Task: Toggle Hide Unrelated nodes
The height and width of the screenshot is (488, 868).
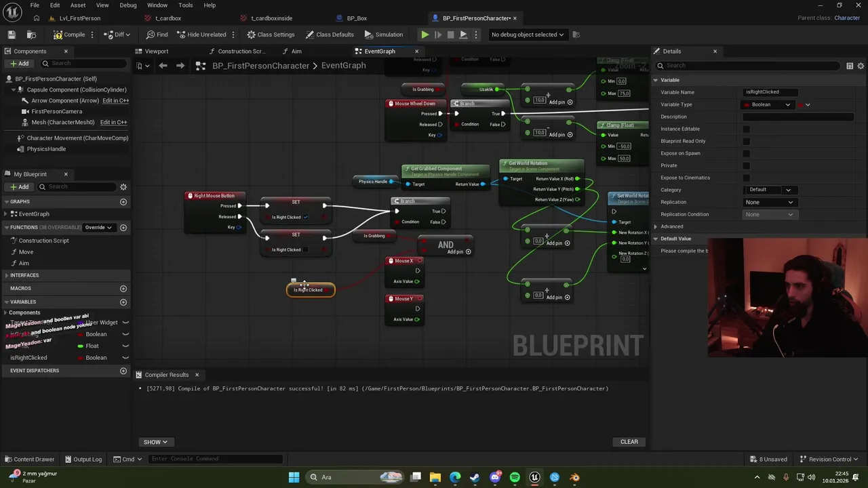Action: click(201, 35)
